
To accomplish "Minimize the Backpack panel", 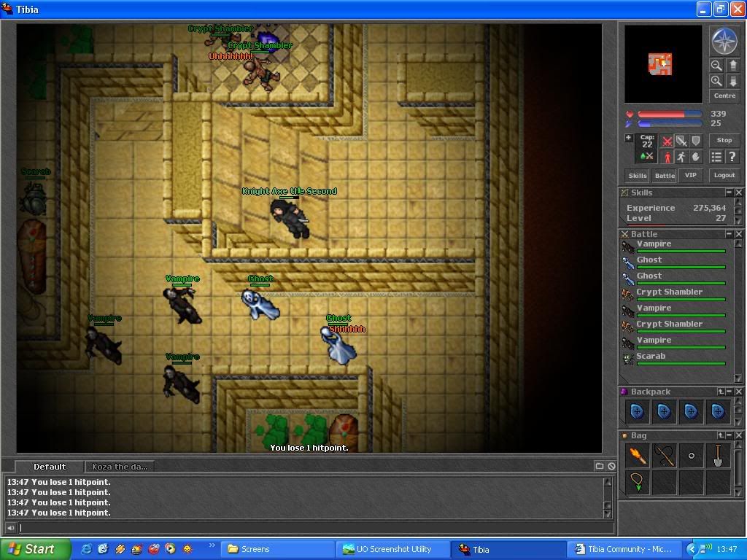I will (729, 392).
